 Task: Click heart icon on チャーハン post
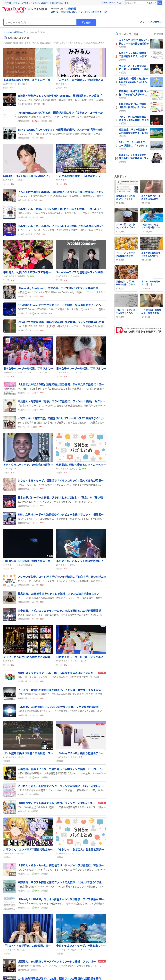click(x=117, y=260)
